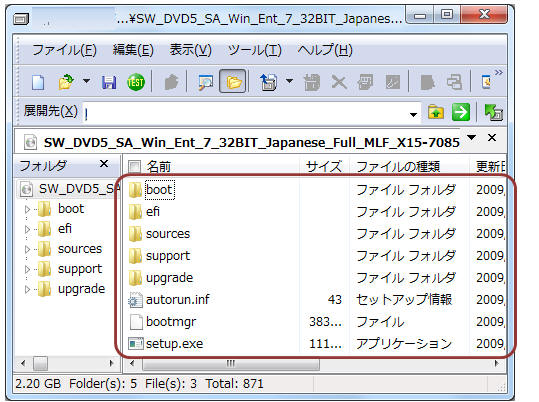This screenshot has height=402, width=539.
Task: Select the boot folder in tree
Action: (x=71, y=209)
